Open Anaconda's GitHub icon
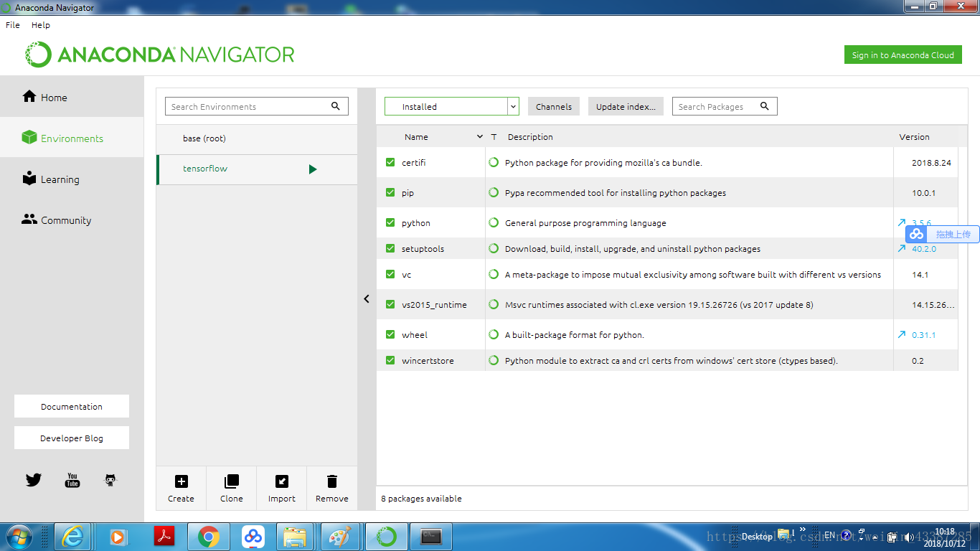This screenshot has height=551, width=980. tap(110, 480)
